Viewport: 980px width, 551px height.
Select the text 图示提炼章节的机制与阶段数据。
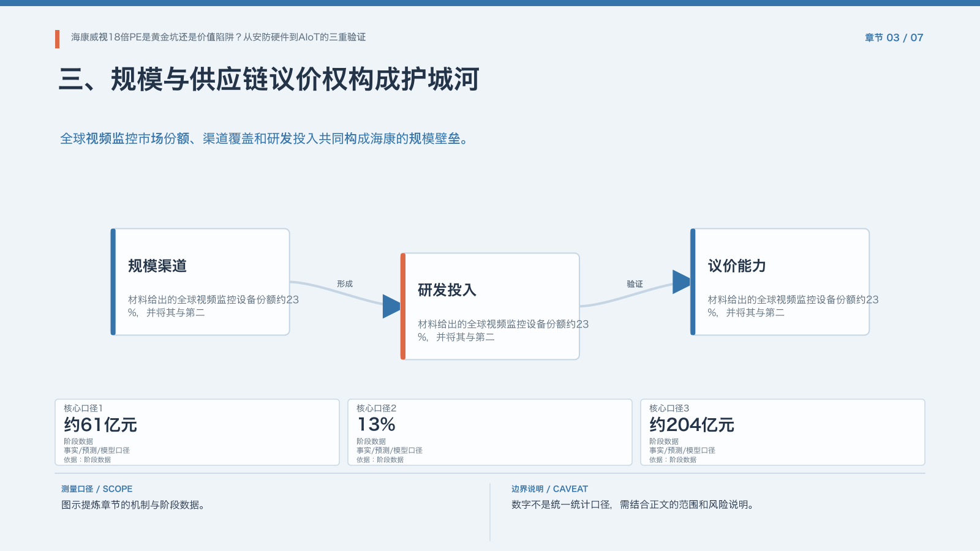click(133, 505)
